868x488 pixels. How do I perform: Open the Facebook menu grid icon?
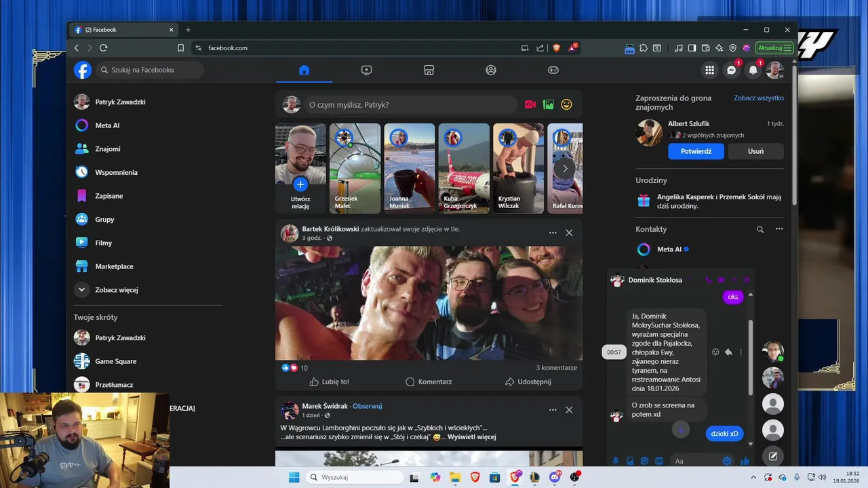point(709,70)
